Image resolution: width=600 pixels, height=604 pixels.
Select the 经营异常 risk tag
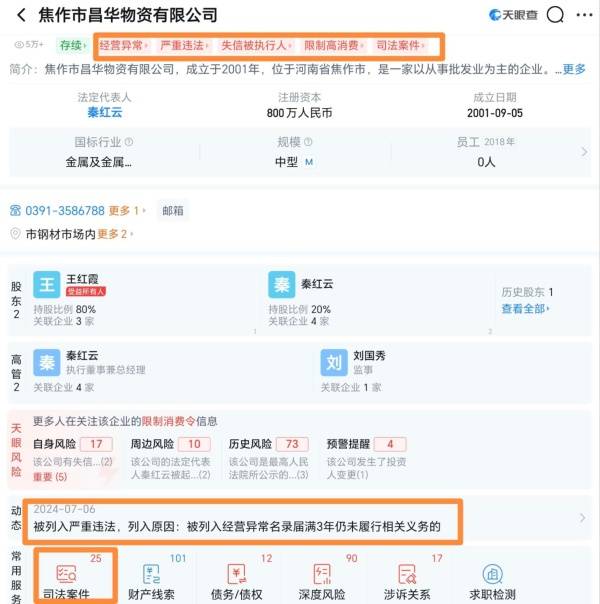pos(122,46)
